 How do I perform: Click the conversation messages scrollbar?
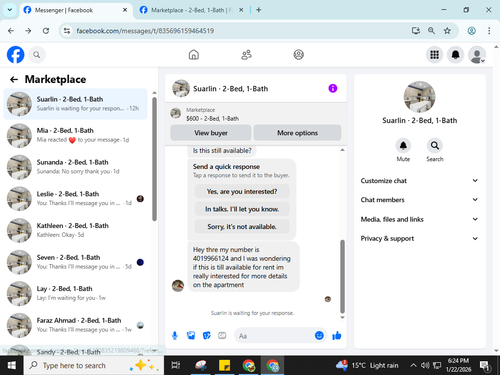pyautogui.click(x=342, y=276)
